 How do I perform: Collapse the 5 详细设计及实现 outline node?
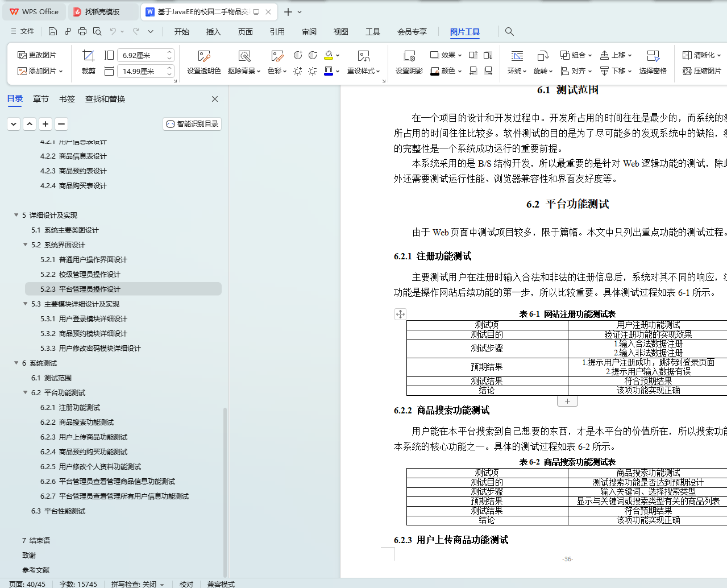tap(16, 215)
